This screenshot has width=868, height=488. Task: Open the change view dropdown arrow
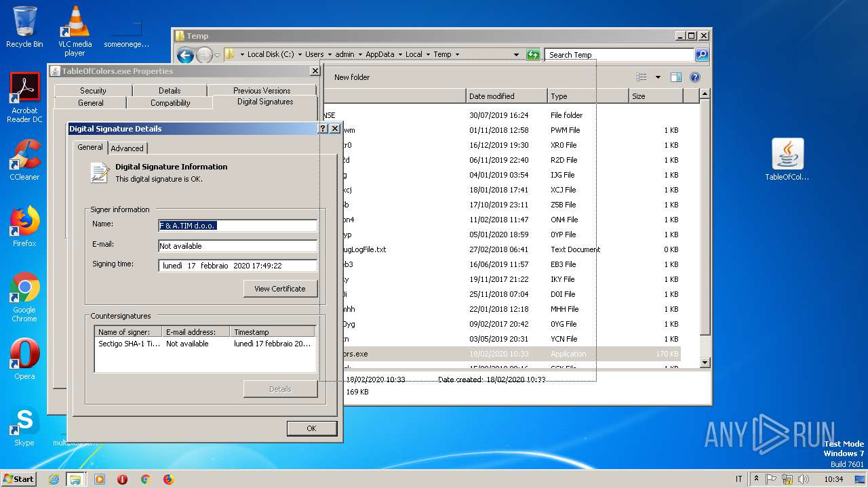(x=658, y=77)
